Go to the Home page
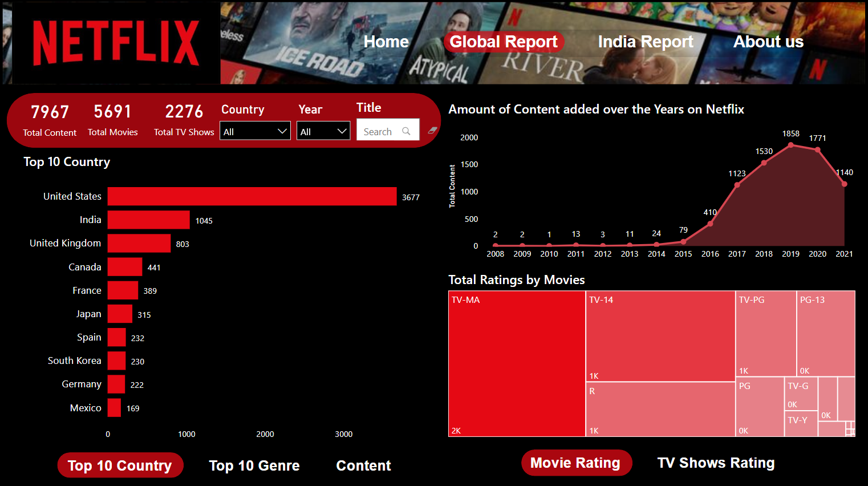Viewport: 868px width, 486px height. tap(386, 42)
